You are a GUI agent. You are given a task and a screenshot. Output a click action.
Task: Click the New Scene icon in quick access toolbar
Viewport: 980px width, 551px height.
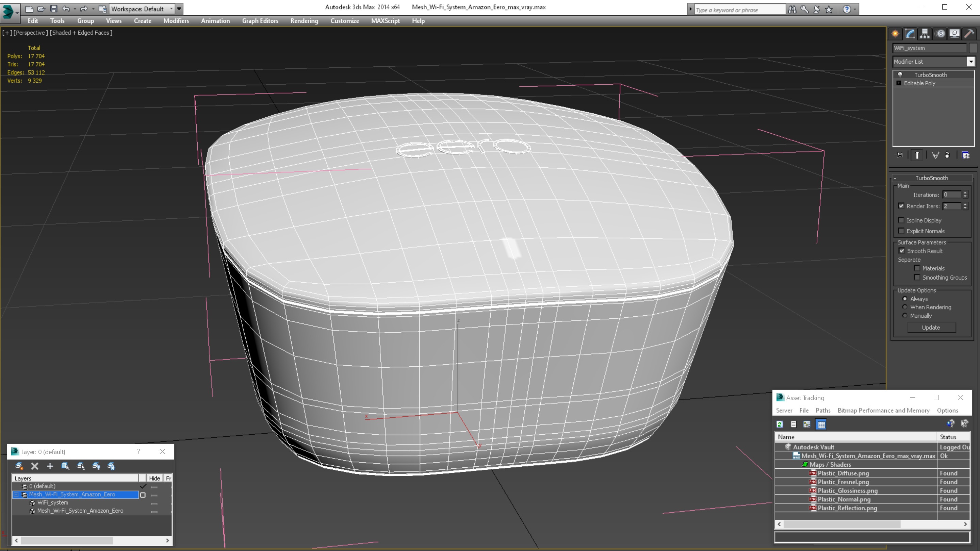pos(29,9)
